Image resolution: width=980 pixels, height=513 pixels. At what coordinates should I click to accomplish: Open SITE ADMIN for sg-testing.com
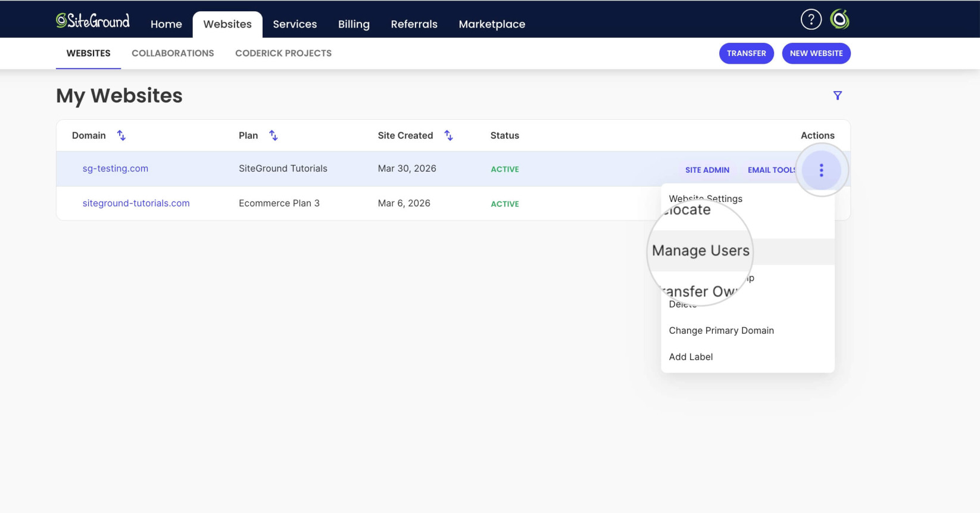(x=707, y=170)
